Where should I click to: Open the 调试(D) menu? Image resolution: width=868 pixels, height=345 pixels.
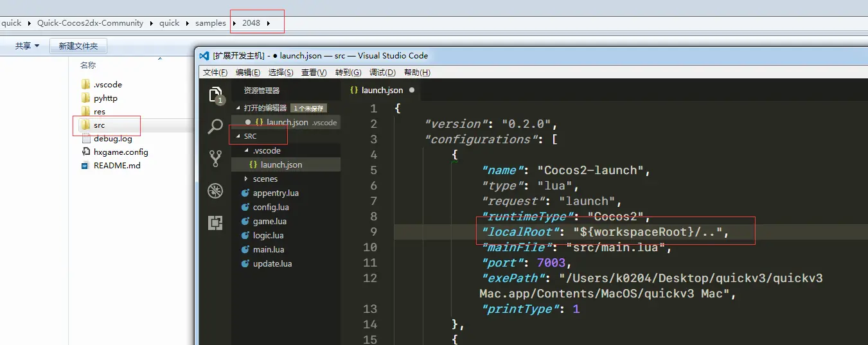click(x=382, y=73)
